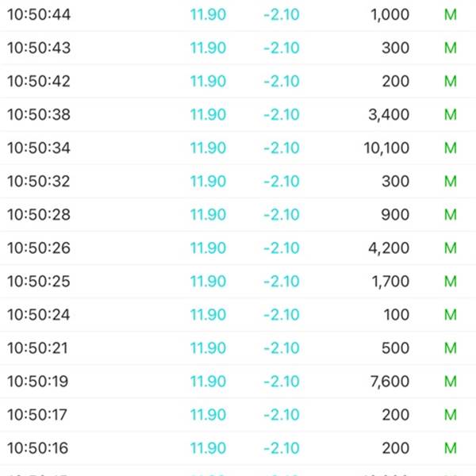Click the M marker for 10:50:28
476x476 pixels.
pyautogui.click(x=451, y=215)
